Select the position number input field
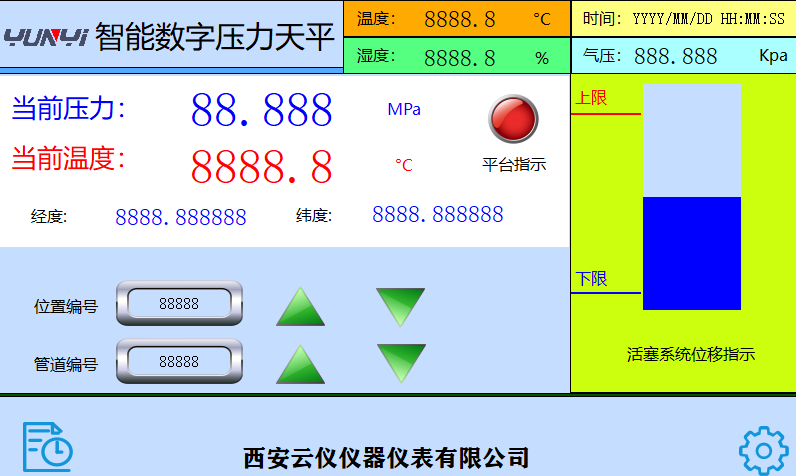Image resolution: width=796 pixels, height=476 pixels. click(179, 304)
